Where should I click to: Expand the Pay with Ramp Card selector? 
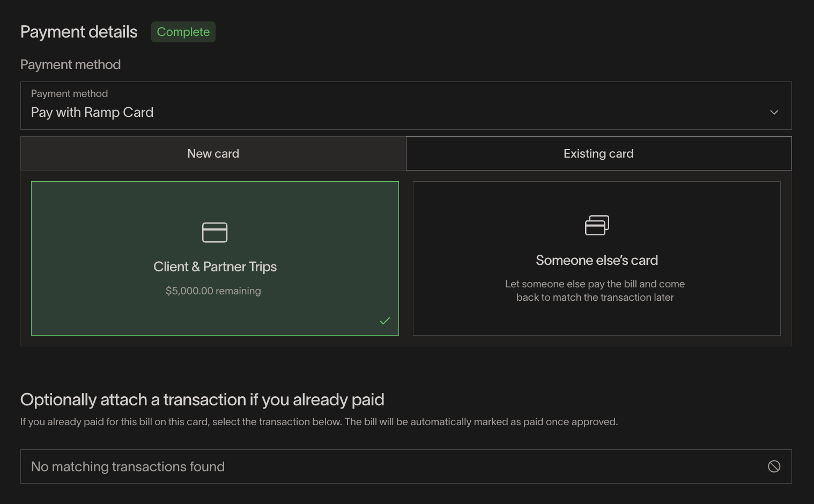pos(406,106)
